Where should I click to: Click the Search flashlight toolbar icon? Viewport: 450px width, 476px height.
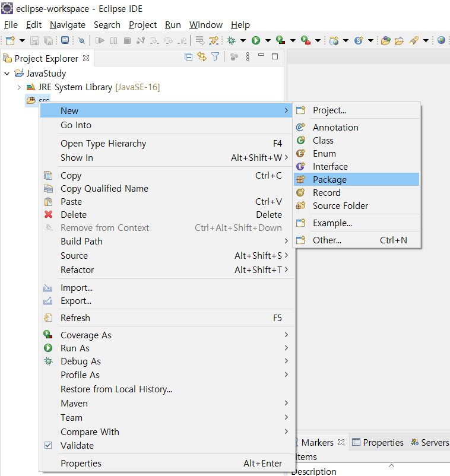tap(414, 40)
